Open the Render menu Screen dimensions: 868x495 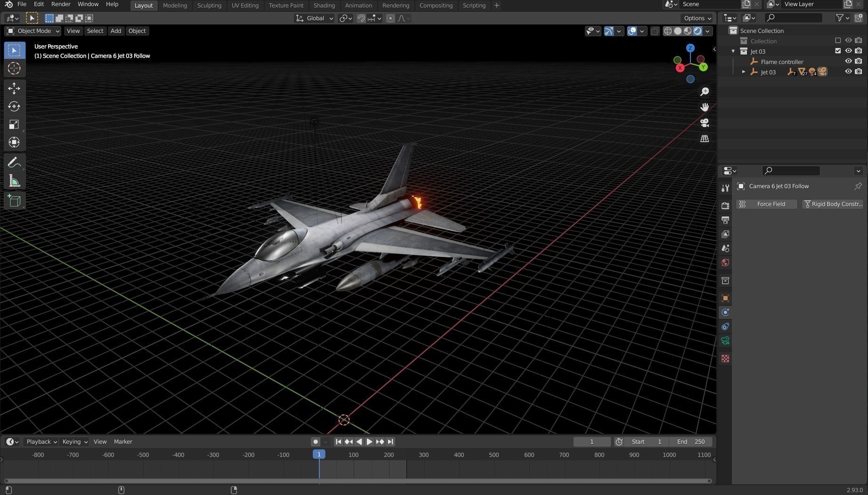click(60, 4)
